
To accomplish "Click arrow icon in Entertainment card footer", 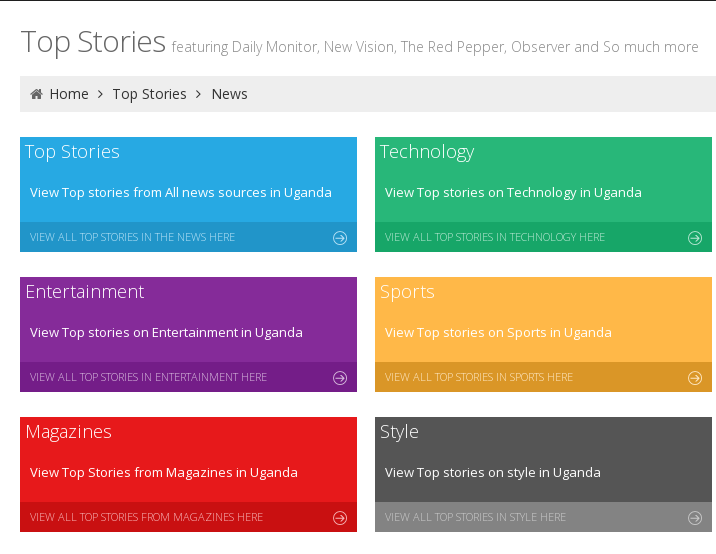I will click(x=340, y=378).
